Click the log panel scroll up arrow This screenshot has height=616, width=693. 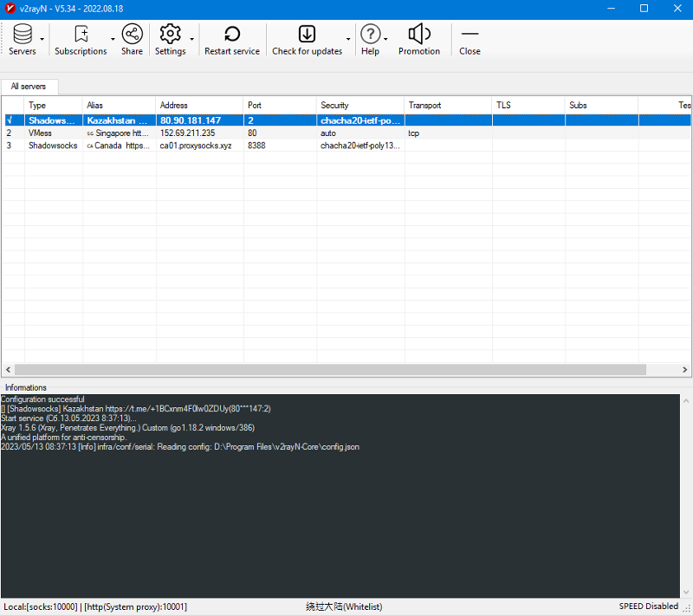[686, 401]
